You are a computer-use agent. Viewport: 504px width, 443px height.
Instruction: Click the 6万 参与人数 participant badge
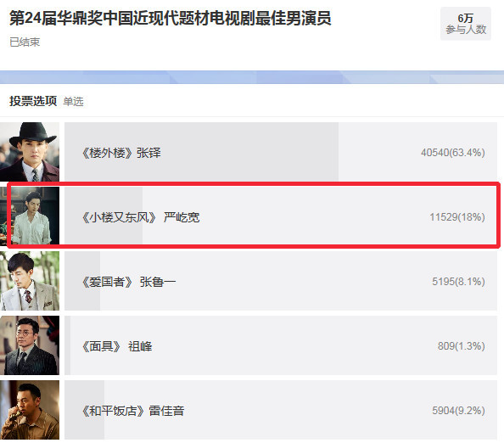[466, 24]
